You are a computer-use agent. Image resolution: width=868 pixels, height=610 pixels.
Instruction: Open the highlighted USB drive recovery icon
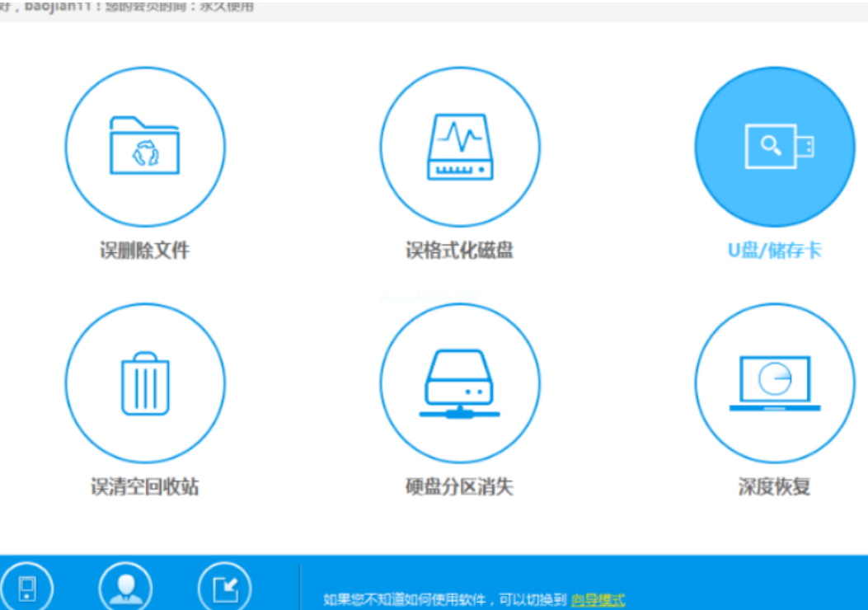774,147
